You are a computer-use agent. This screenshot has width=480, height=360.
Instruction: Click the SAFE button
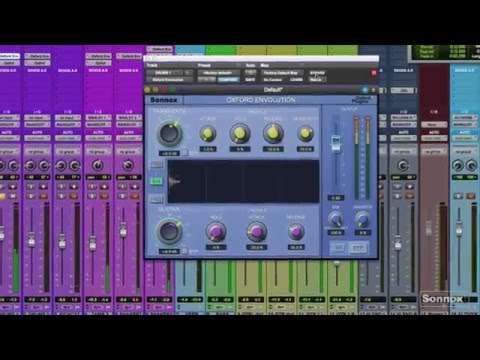[x=250, y=80]
